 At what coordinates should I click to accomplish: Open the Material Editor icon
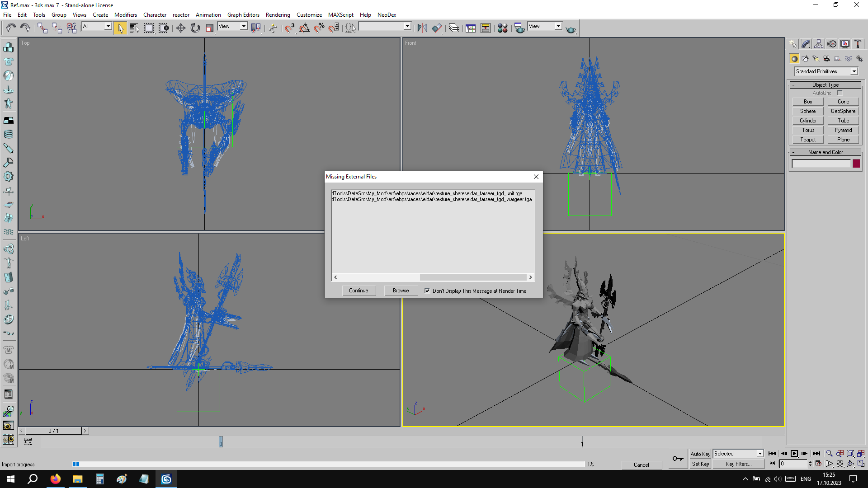click(x=502, y=28)
